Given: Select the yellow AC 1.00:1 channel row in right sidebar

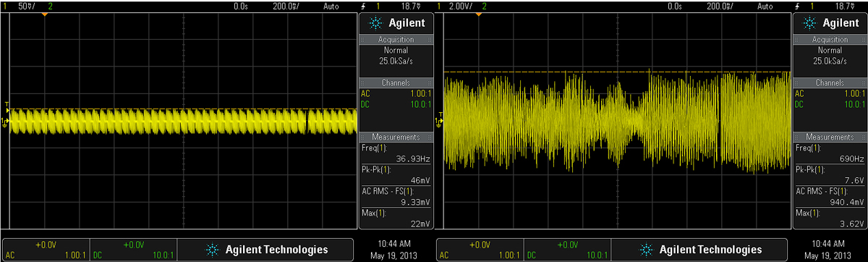Looking at the screenshot, I should [x=830, y=93].
